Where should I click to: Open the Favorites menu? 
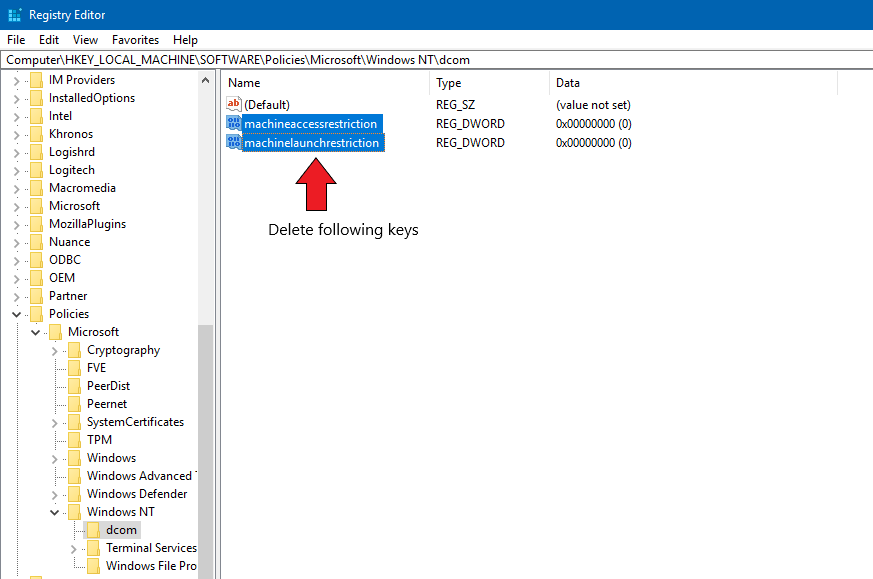coord(135,40)
